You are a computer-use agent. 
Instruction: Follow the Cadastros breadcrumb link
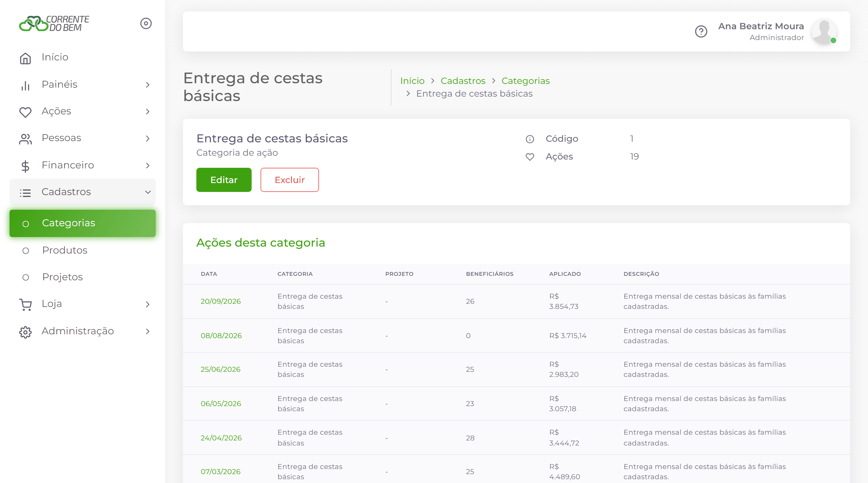[463, 81]
